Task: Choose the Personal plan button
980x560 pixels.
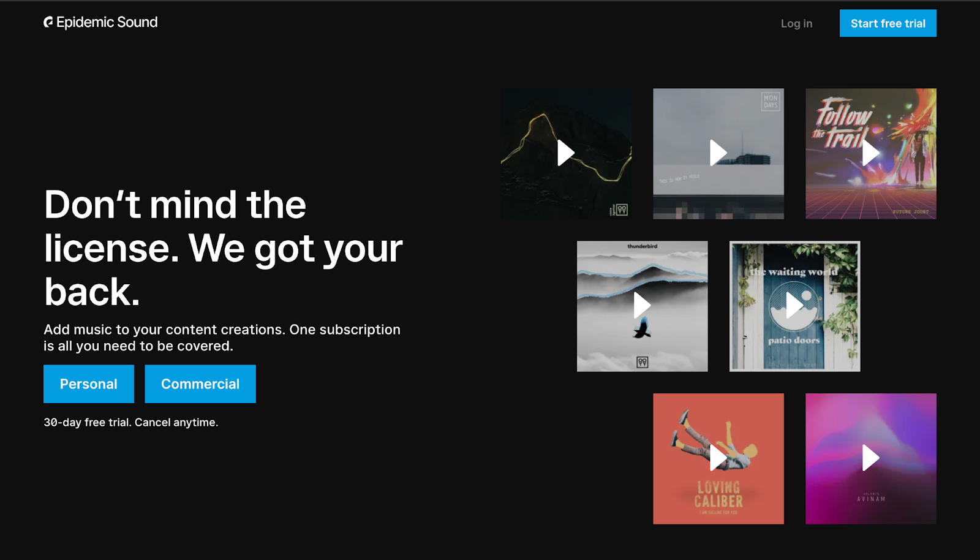Action: (89, 384)
